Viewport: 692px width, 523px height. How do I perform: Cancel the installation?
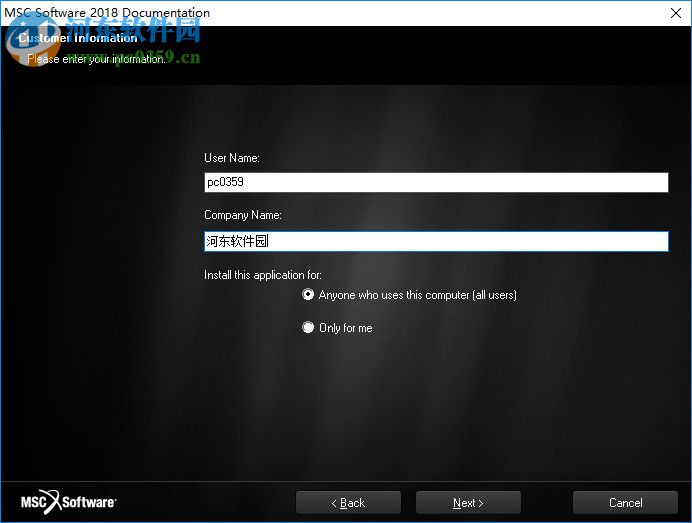pos(625,503)
